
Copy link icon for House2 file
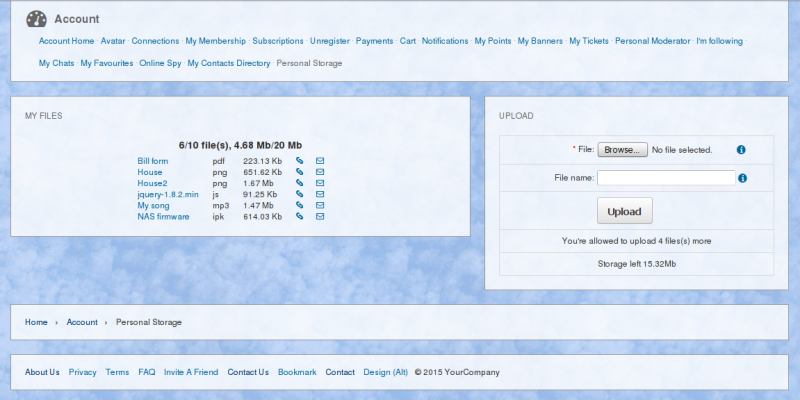(x=299, y=183)
